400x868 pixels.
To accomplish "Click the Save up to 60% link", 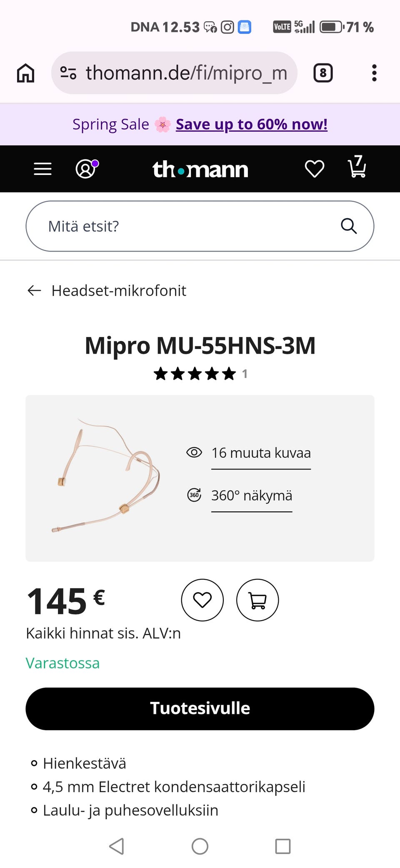I will click(x=251, y=125).
